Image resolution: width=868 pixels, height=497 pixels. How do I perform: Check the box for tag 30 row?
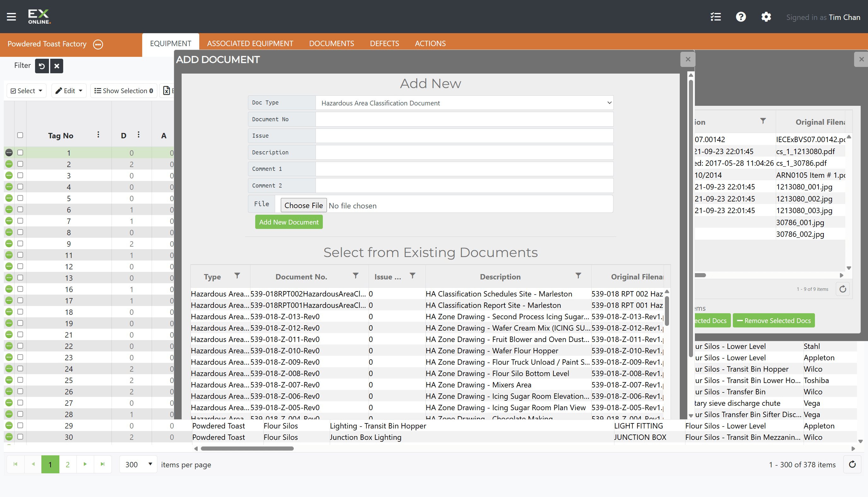coord(20,437)
